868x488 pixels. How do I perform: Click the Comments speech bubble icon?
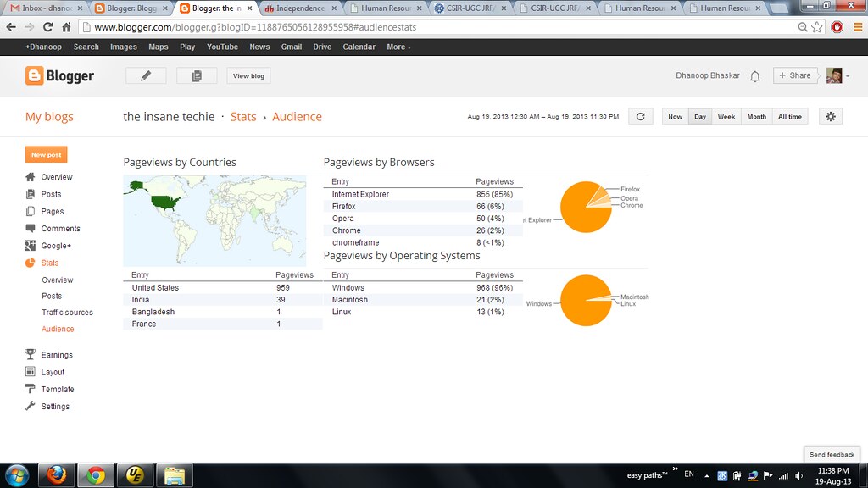[31, 228]
